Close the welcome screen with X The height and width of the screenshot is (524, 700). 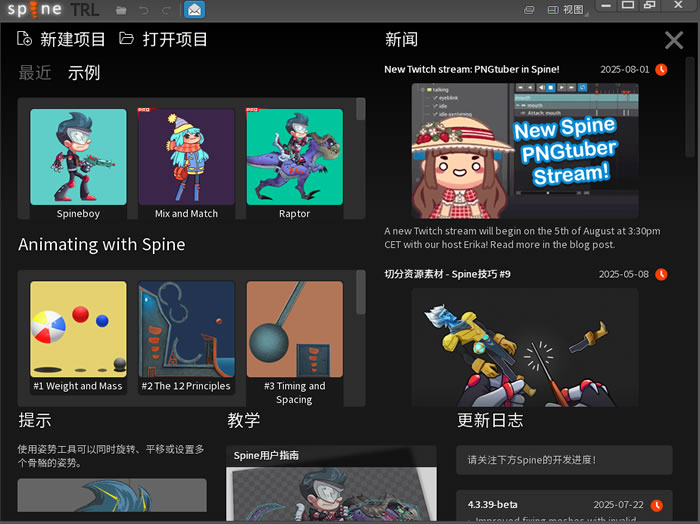click(x=674, y=40)
